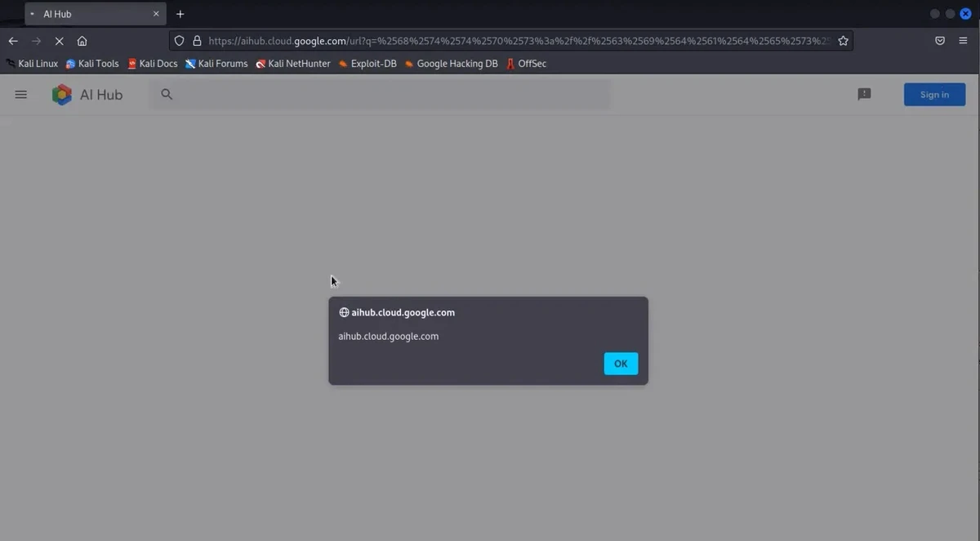Open a new browser tab
Viewport: 980px width, 541px height.
(180, 14)
